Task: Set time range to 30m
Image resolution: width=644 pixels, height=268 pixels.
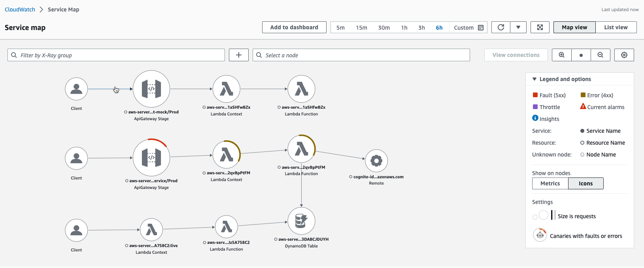Action: (x=384, y=28)
